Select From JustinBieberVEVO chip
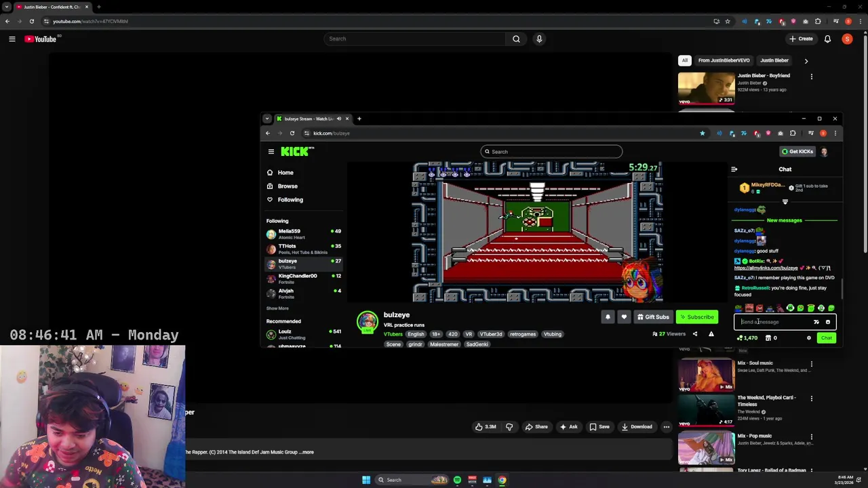This screenshot has width=868, height=488. click(724, 60)
